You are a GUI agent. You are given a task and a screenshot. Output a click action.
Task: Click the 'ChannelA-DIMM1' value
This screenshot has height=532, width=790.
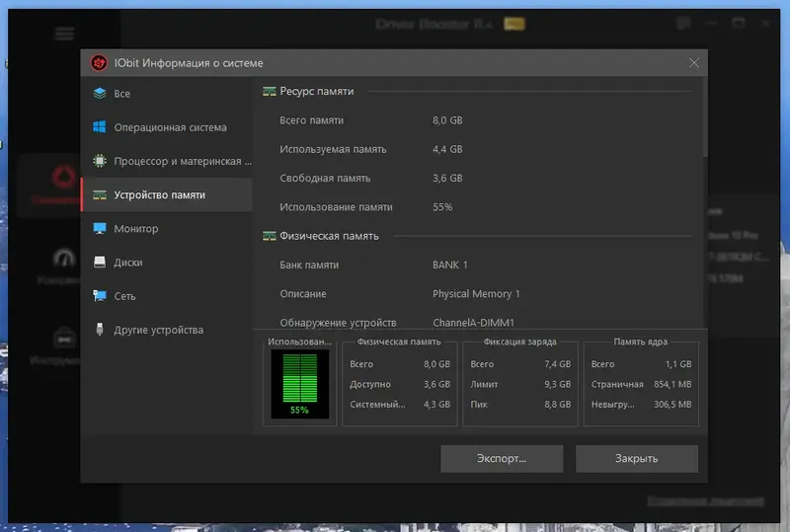tap(474, 323)
